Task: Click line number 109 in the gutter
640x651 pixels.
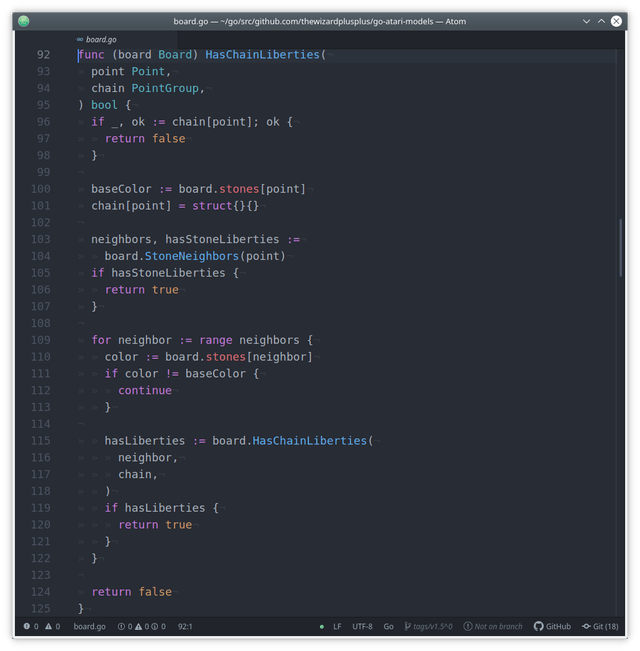Action: coord(41,340)
